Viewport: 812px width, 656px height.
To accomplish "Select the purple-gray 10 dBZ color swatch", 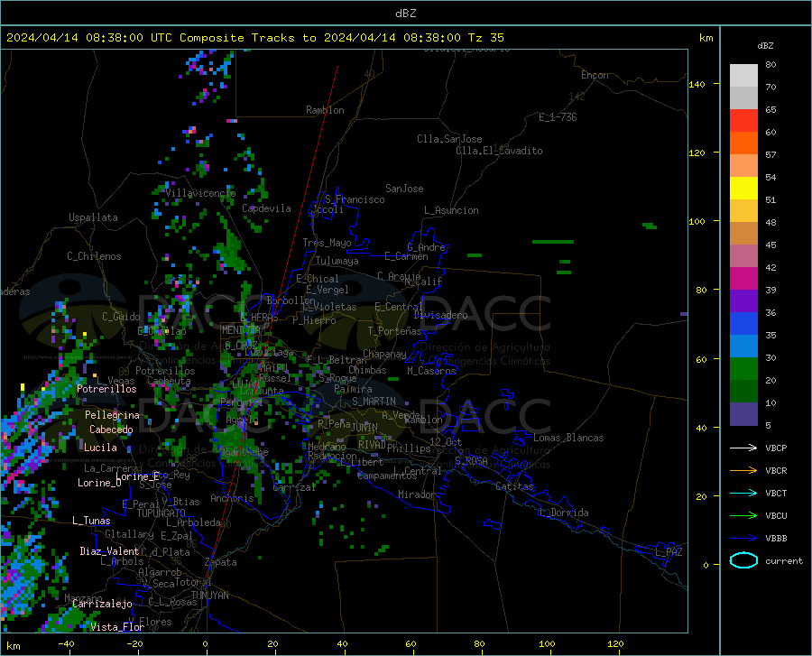I will (743, 414).
